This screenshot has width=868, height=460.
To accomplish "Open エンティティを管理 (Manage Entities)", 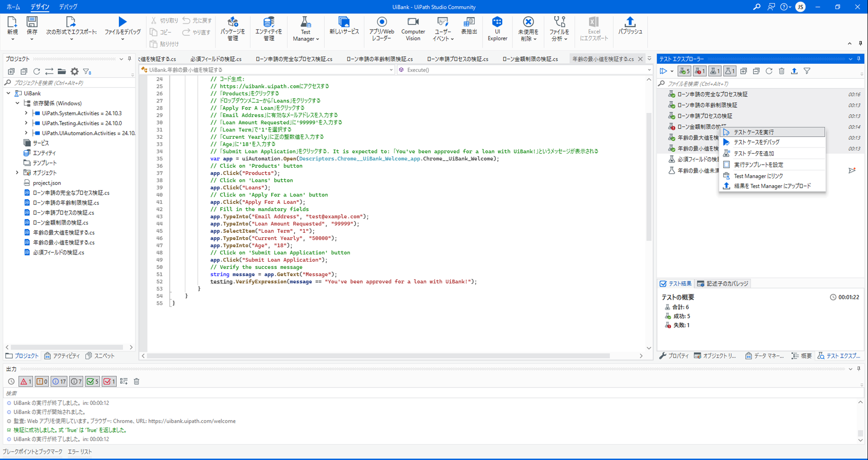I will pyautogui.click(x=269, y=29).
